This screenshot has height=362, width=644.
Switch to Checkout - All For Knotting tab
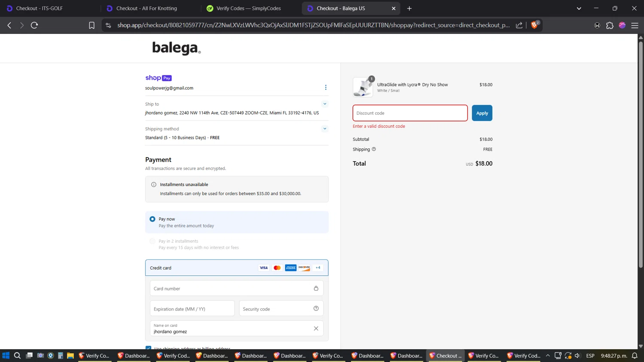pos(150,8)
